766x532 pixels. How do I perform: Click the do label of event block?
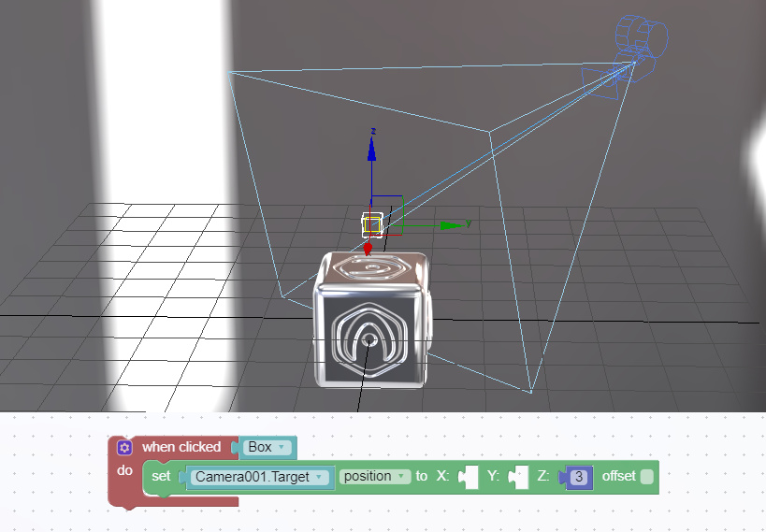pyautogui.click(x=124, y=470)
